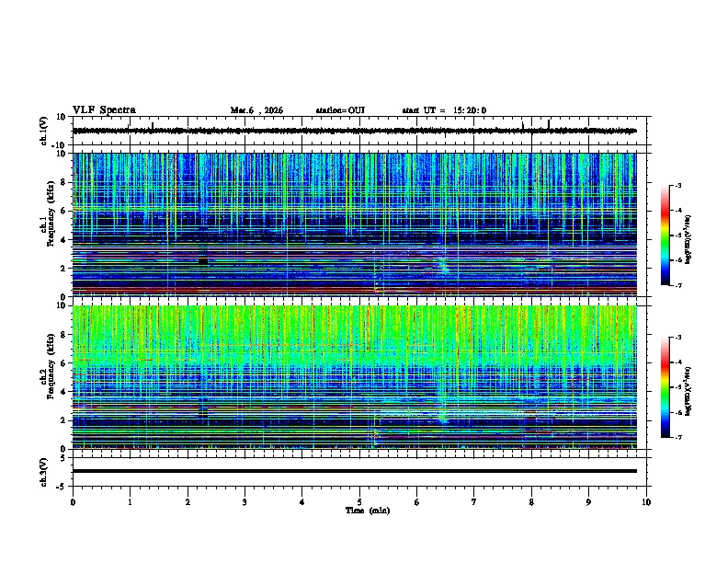Image resolution: width=728 pixels, height=563 pixels.
Task: Click the time axis tick label "0"
Action: 73,502
